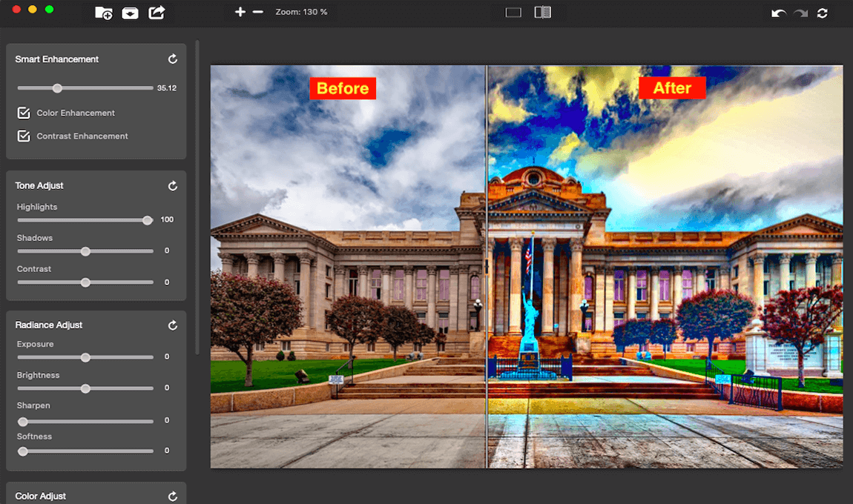The height and width of the screenshot is (504, 853).
Task: Click the save-to-tray toolbar icon
Action: [130, 13]
